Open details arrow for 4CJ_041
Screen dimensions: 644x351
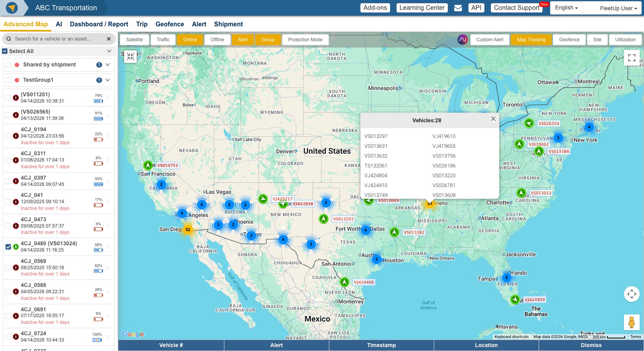pos(108,202)
